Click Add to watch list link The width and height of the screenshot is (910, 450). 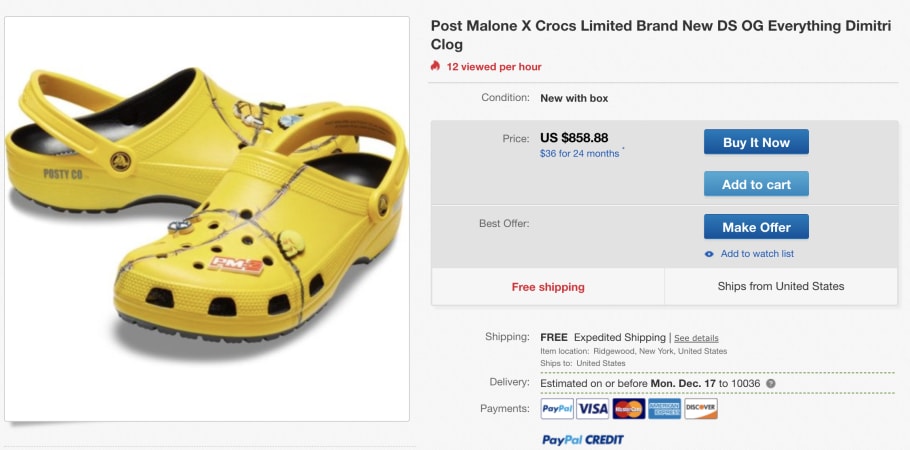click(757, 254)
